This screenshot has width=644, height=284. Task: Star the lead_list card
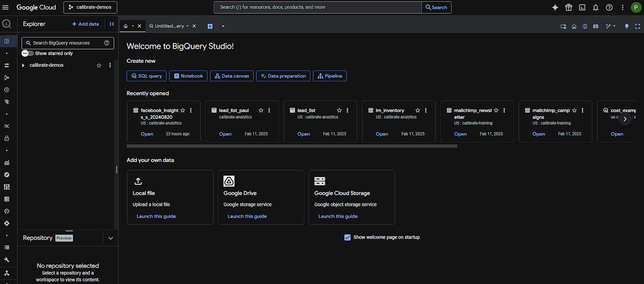(x=339, y=110)
